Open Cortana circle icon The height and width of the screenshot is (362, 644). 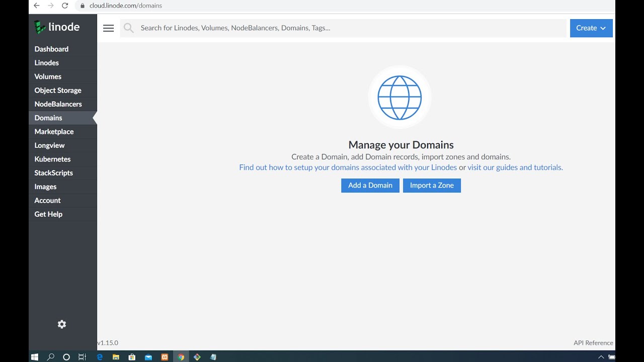[66, 357]
